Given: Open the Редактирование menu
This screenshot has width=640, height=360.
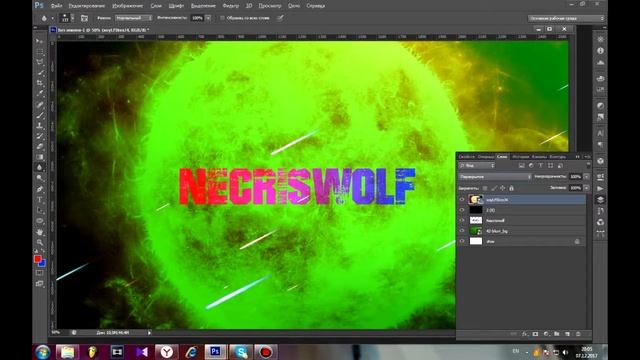Looking at the screenshot, I should pyautogui.click(x=87, y=6).
